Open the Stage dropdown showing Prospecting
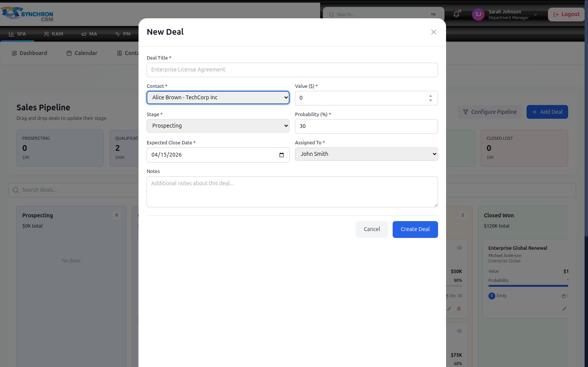This screenshot has width=588, height=367. click(x=218, y=126)
